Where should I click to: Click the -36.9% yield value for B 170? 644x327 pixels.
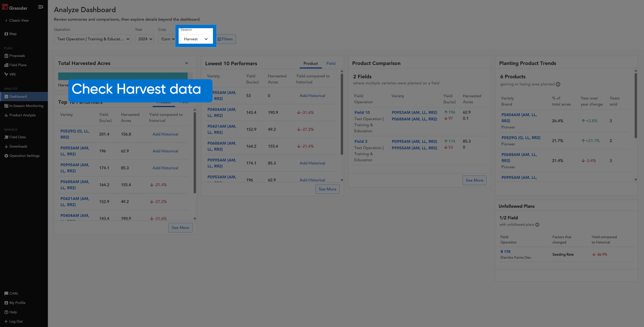[x=600, y=255]
